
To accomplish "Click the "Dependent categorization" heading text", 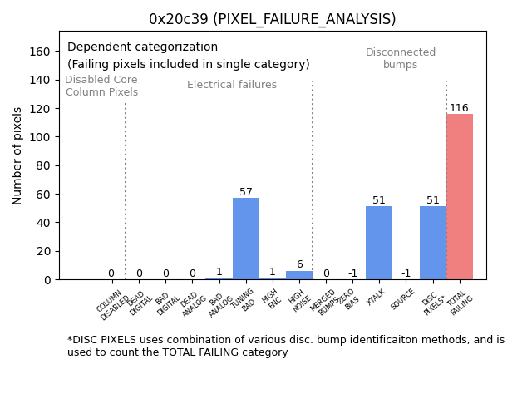I will click(x=142, y=47).
